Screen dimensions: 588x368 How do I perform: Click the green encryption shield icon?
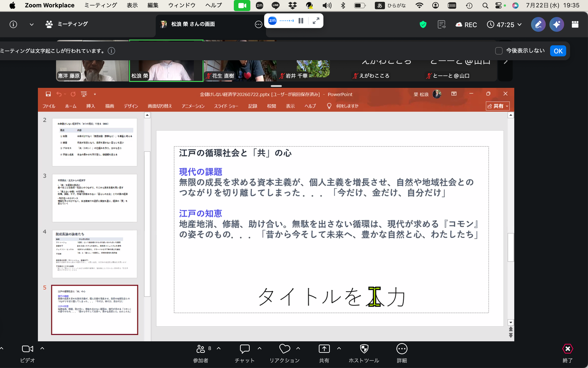click(x=423, y=24)
